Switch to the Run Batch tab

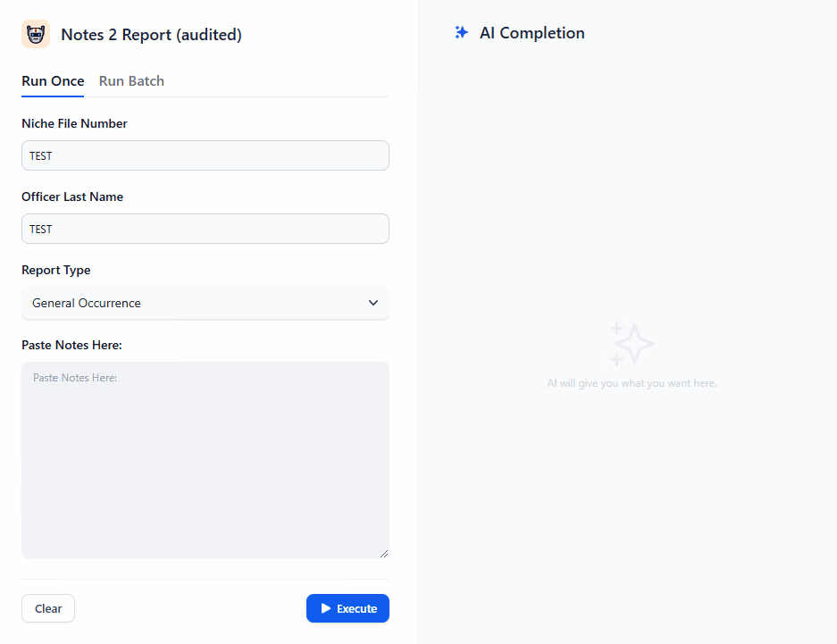click(131, 81)
